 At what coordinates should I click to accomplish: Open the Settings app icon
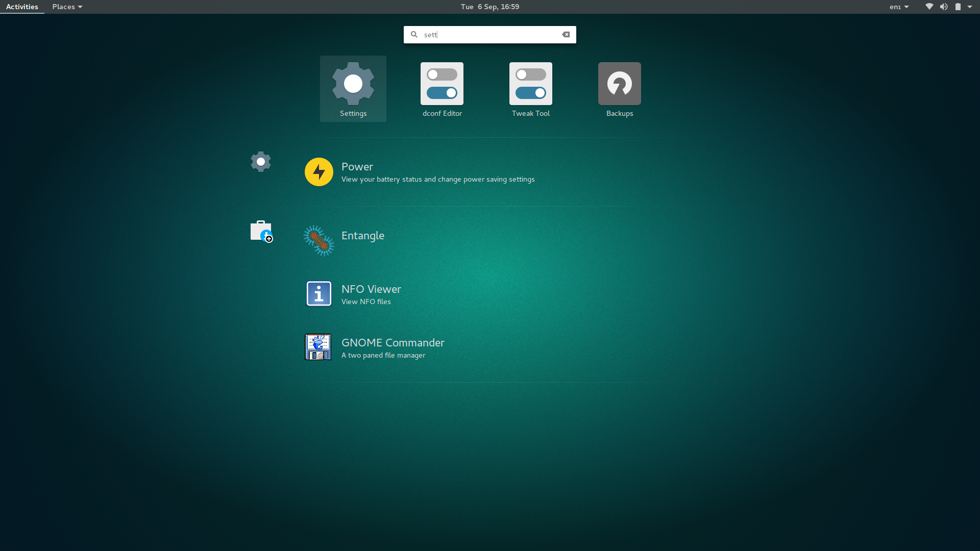coord(353,83)
